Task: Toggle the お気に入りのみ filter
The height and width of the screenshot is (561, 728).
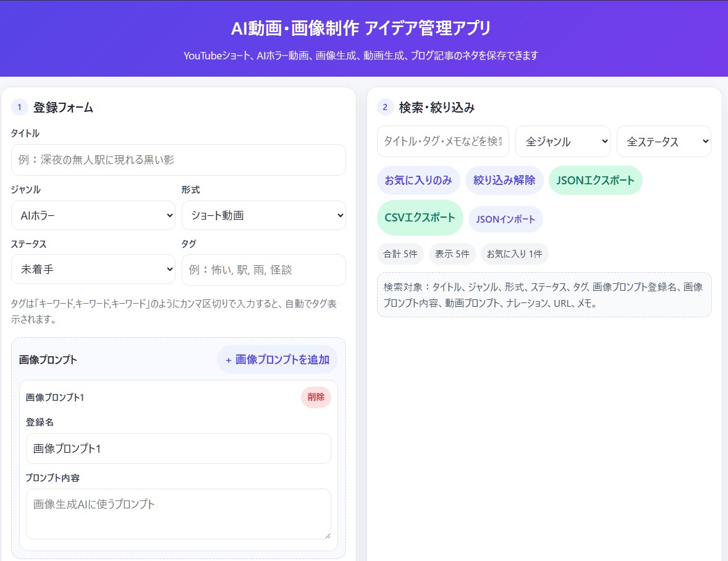Action: click(418, 181)
